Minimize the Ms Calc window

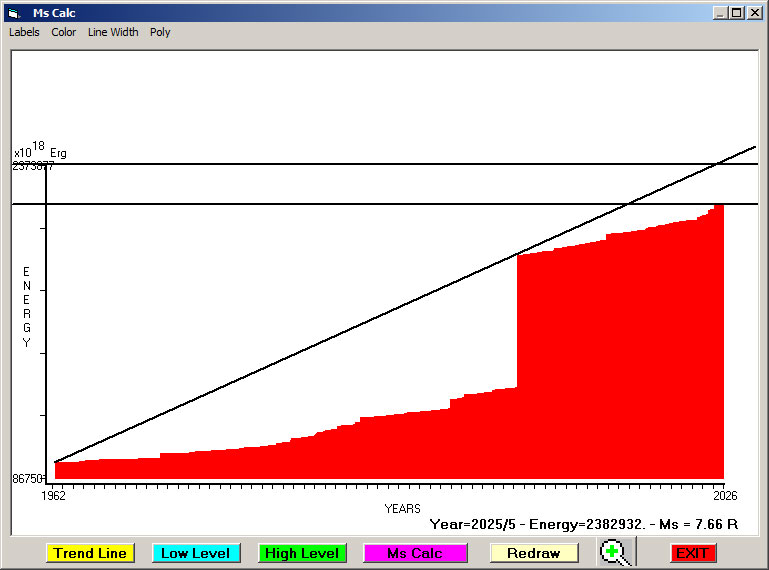(719, 13)
